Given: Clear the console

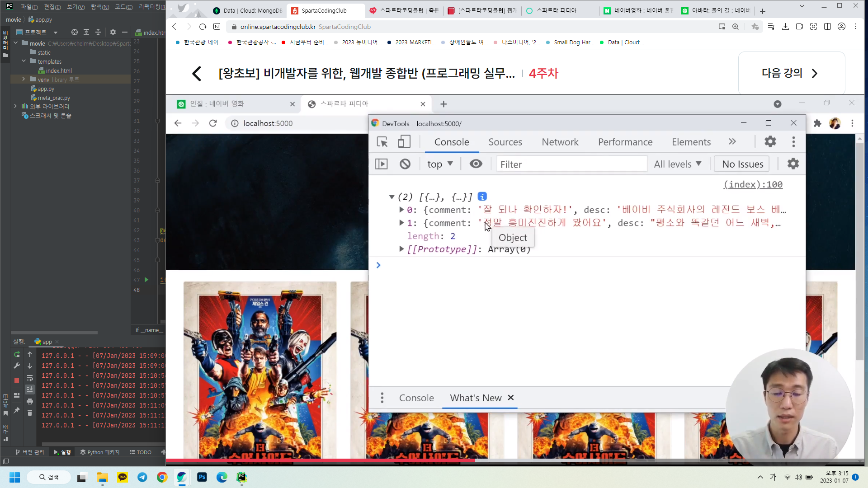Looking at the screenshot, I should click(405, 164).
